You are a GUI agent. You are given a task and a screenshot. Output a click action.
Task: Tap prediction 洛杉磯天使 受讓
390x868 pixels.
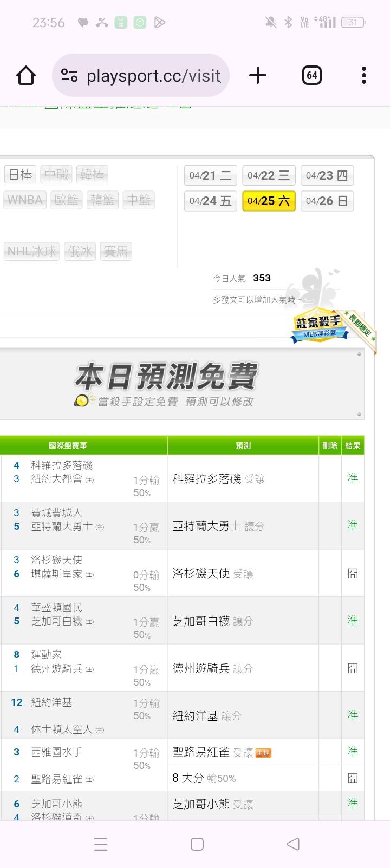[213, 574]
